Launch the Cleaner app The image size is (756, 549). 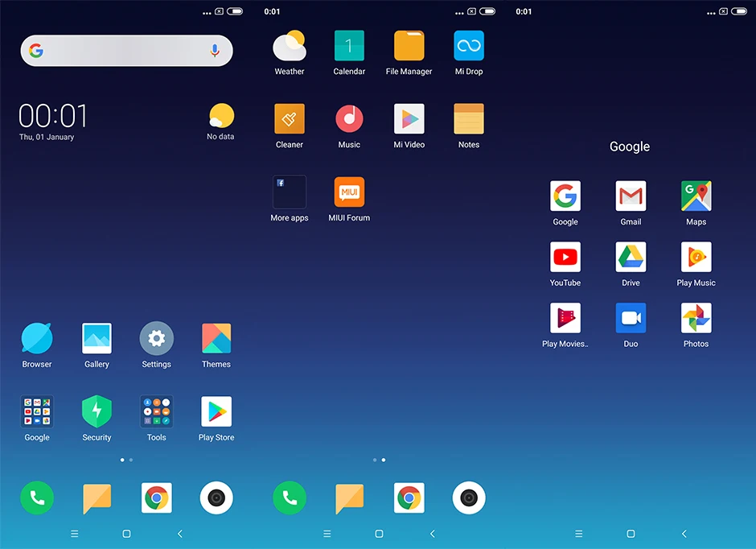tap(290, 118)
